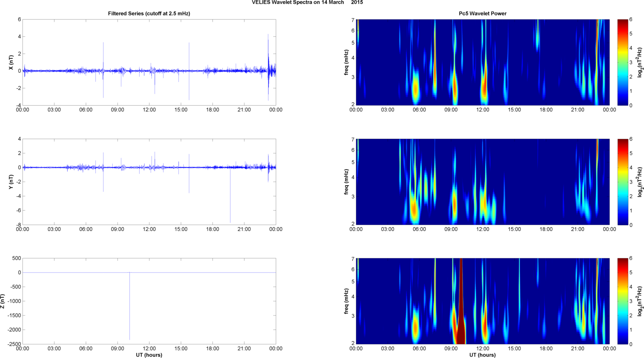
Task: Click the '-500' tick on the Z axis
Action: [x=15, y=287]
